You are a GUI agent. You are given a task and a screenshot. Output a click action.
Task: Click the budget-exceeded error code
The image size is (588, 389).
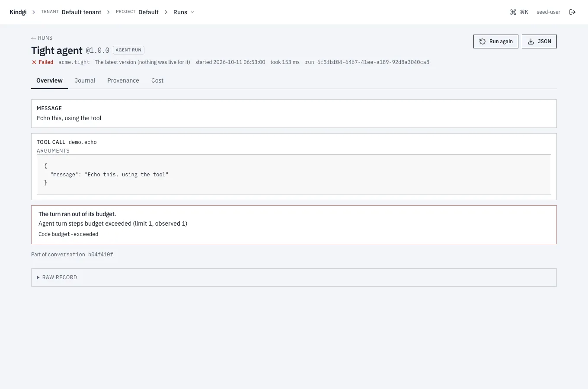(75, 234)
